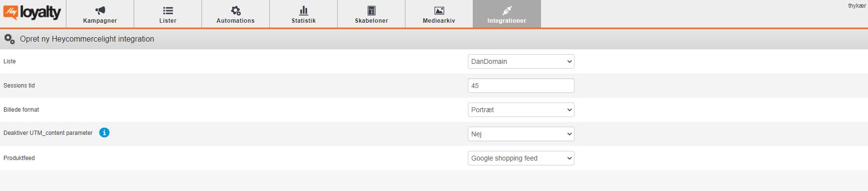Screen dimensions: 868x191
Task: Click the Integrationer plug icon
Action: (507, 11)
